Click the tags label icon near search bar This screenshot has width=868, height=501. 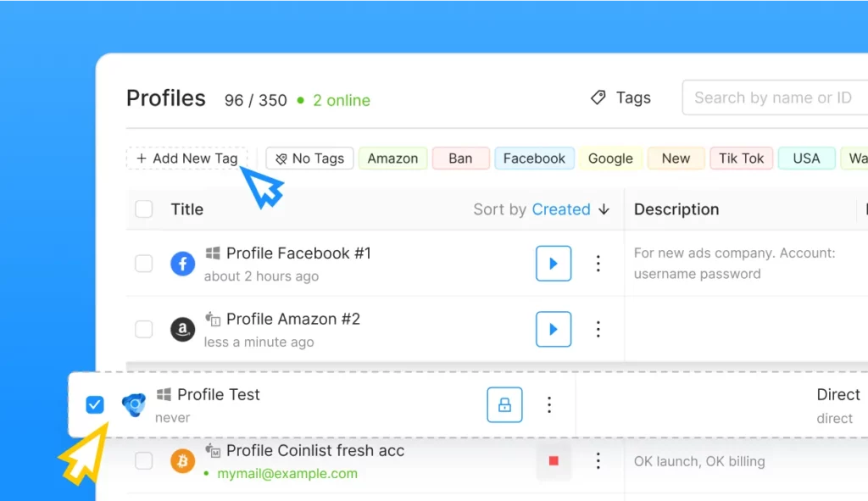coord(600,97)
